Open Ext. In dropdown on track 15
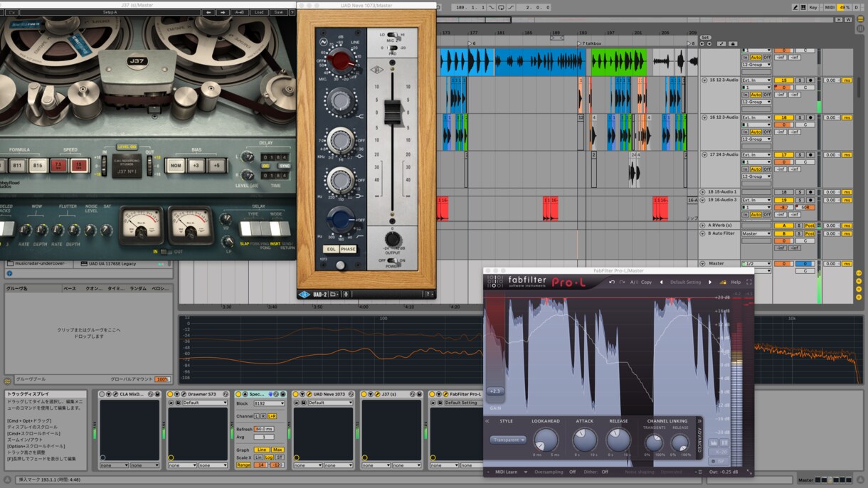The image size is (868, 488). (x=756, y=80)
